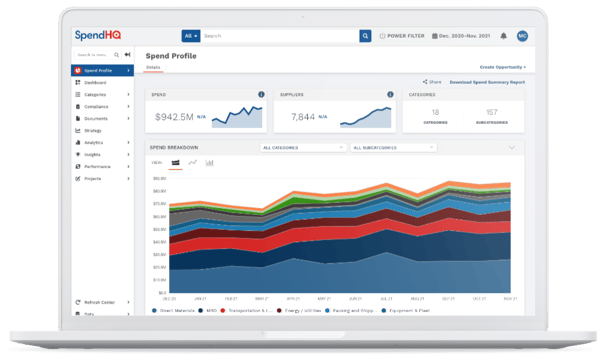This screenshot has height=361, width=600.
Task: Open Analytics in the sidebar
Action: click(93, 143)
